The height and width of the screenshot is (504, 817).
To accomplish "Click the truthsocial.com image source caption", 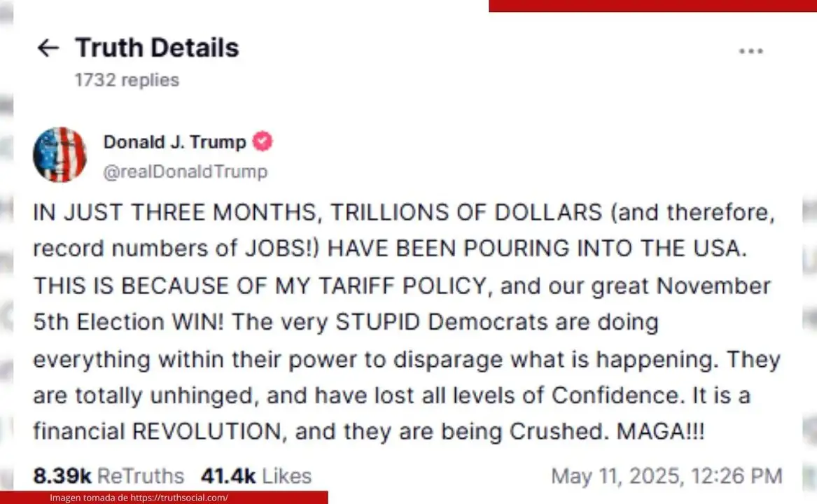I will coord(139,498).
